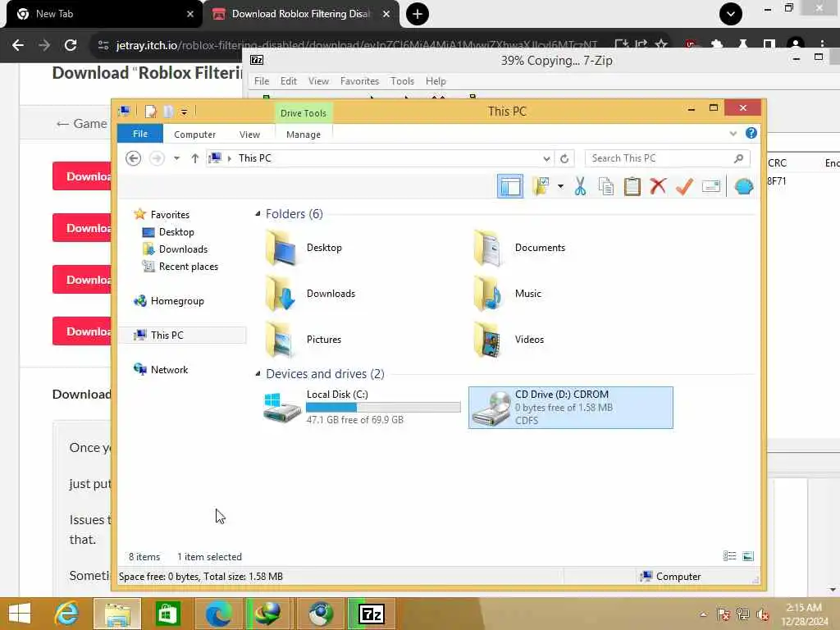
Task: Click the Rename card icon in toolbar
Action: click(711, 186)
